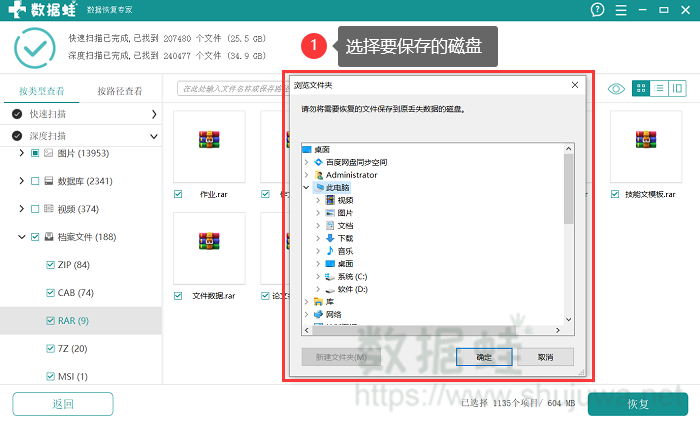The image size is (700, 428).
Task: Open the hamburger menu in title bar
Action: (x=621, y=10)
